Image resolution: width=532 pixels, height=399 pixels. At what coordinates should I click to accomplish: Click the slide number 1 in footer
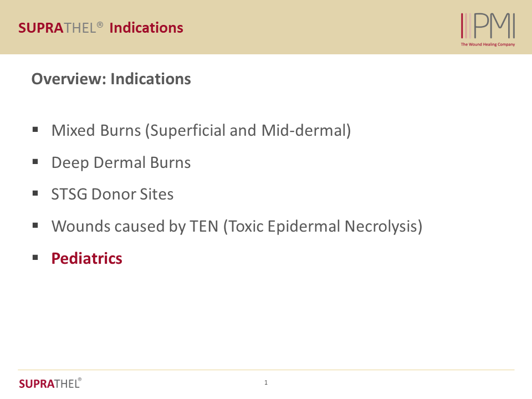pos(266,382)
